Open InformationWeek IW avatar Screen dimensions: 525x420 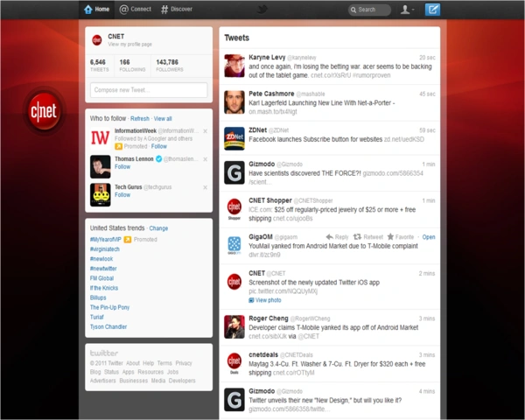100,137
